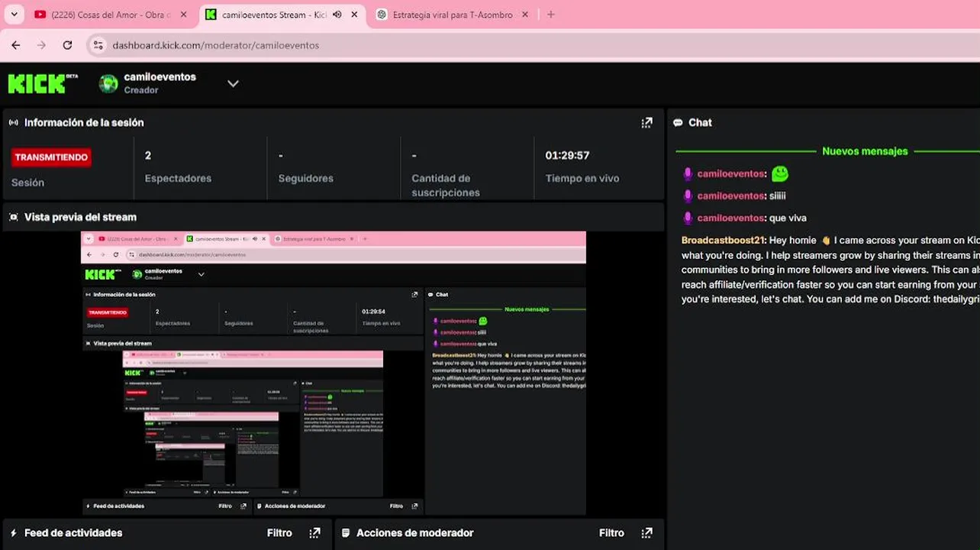Click the stream preview thumbnail
The image size is (980, 550).
pos(334,373)
